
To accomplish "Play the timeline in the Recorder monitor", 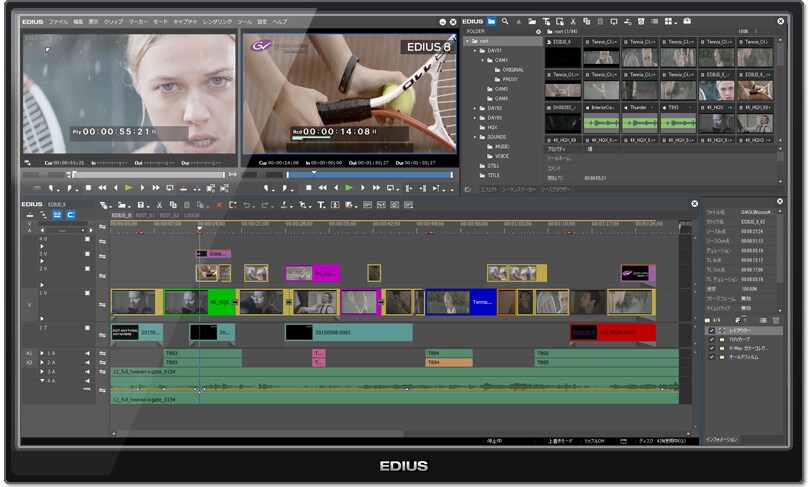I will point(349,188).
